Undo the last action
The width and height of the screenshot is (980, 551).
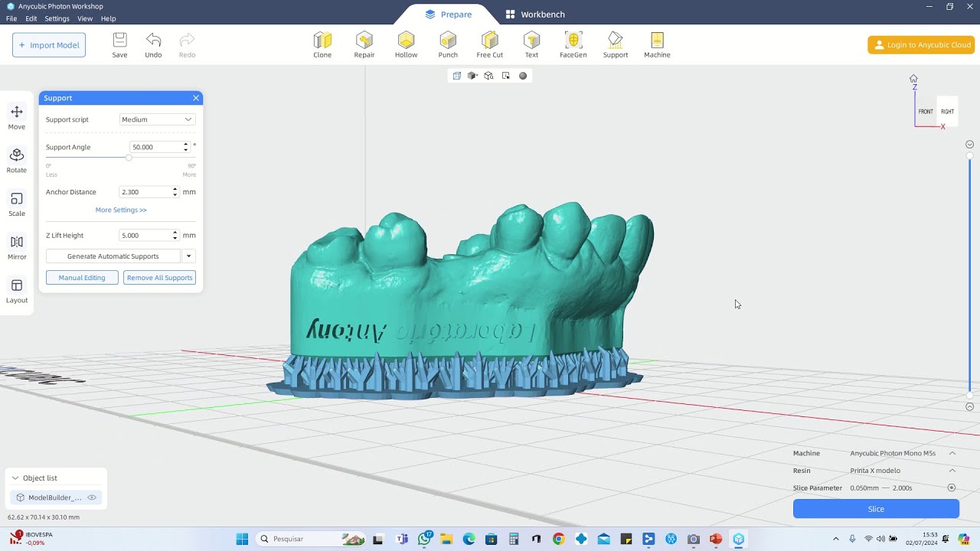coord(153,44)
